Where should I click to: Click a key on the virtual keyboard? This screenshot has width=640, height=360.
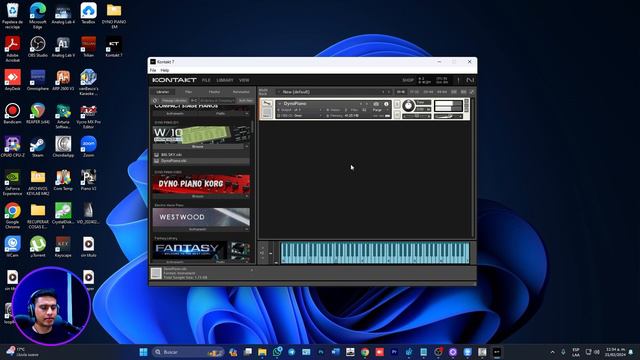coord(374,253)
